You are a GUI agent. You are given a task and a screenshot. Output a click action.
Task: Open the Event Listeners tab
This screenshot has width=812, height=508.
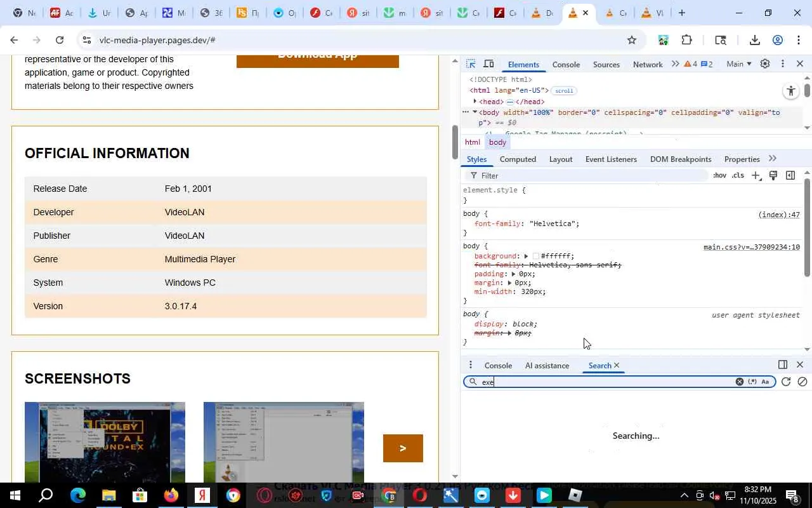[611, 159]
